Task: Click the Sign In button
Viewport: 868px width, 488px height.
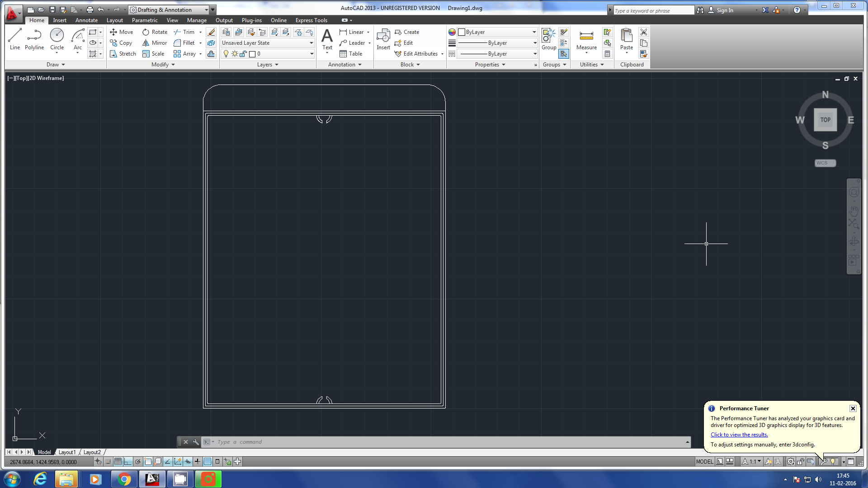Action: coord(721,10)
